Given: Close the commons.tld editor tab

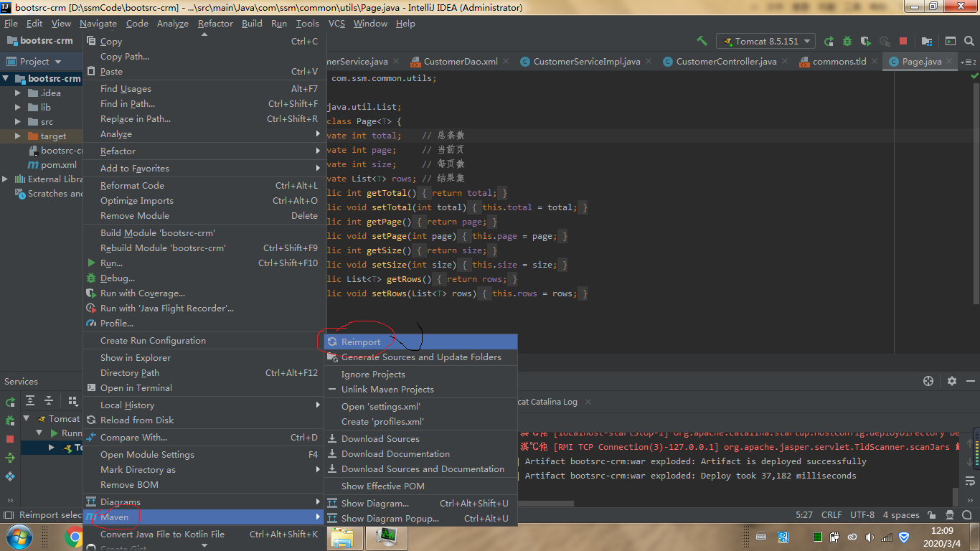Looking at the screenshot, I should coord(873,62).
